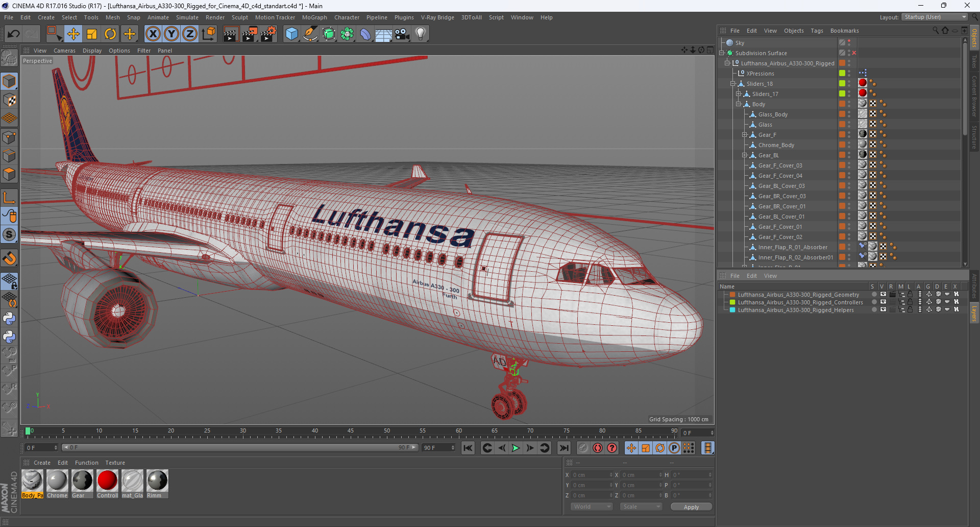Select the Glass_Body object row

[x=773, y=114]
